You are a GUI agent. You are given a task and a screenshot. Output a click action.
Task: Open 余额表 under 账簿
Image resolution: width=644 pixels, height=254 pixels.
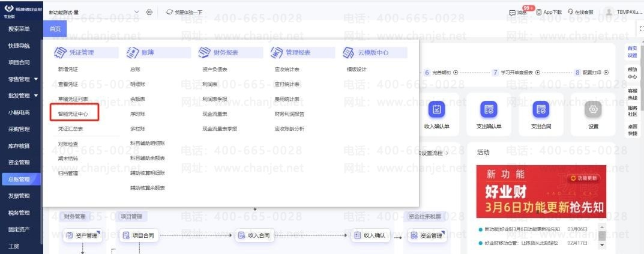[x=137, y=99]
